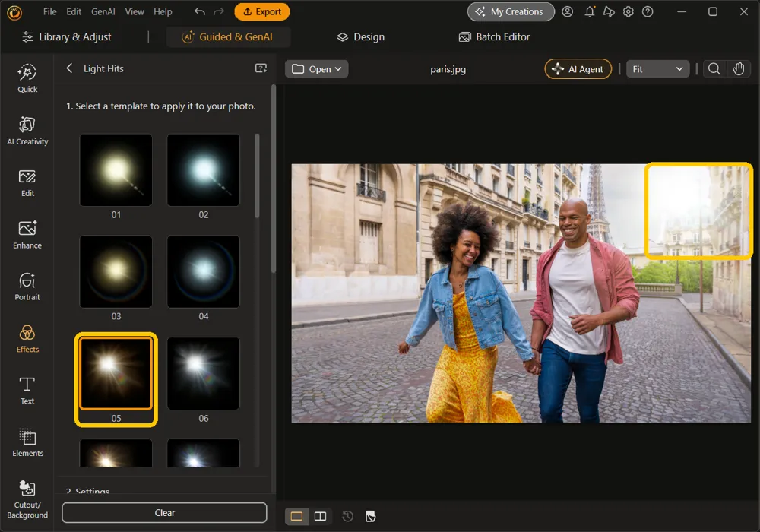Open the Cutout/Background tool
Image resolution: width=760 pixels, height=532 pixels.
pos(27,499)
